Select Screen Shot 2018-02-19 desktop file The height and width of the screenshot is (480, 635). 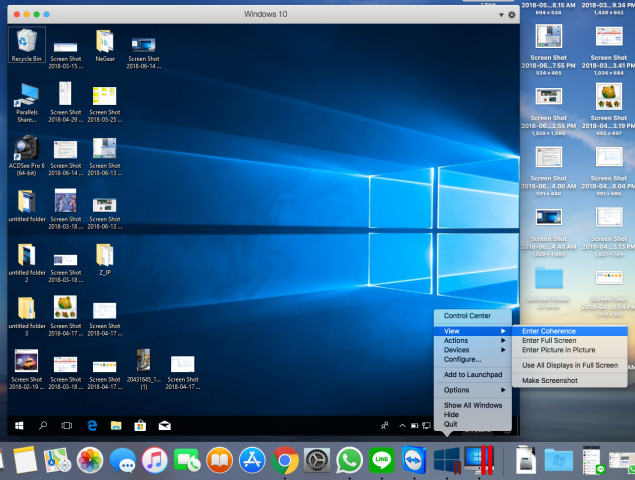27,369
